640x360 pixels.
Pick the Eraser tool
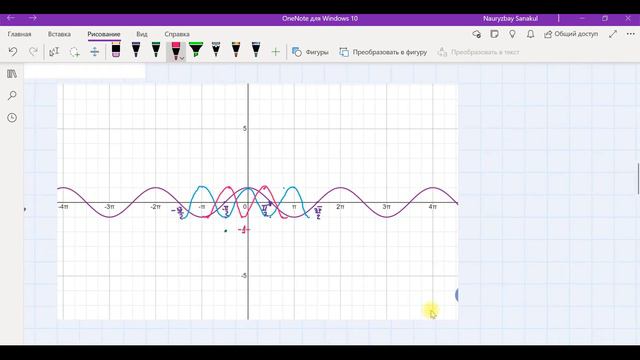pos(116,50)
